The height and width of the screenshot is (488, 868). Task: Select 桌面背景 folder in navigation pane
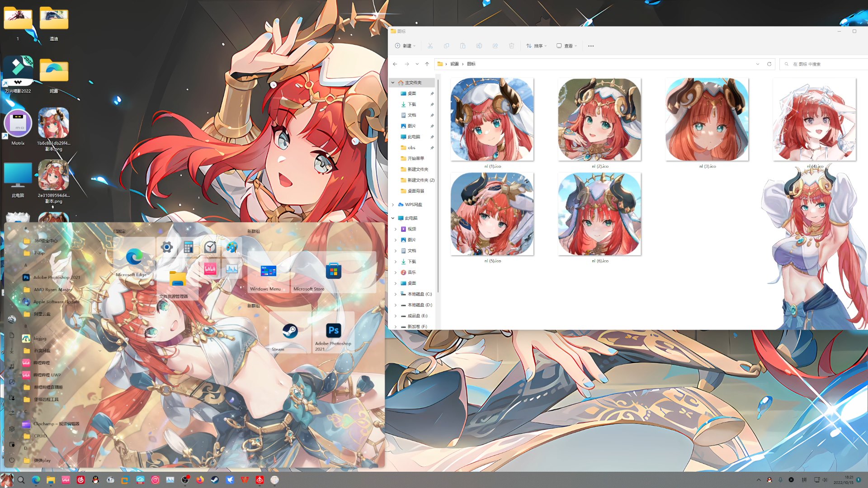pos(415,191)
